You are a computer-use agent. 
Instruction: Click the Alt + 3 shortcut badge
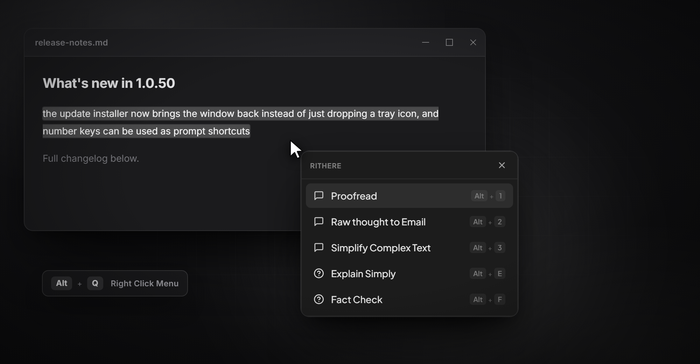tap(488, 248)
